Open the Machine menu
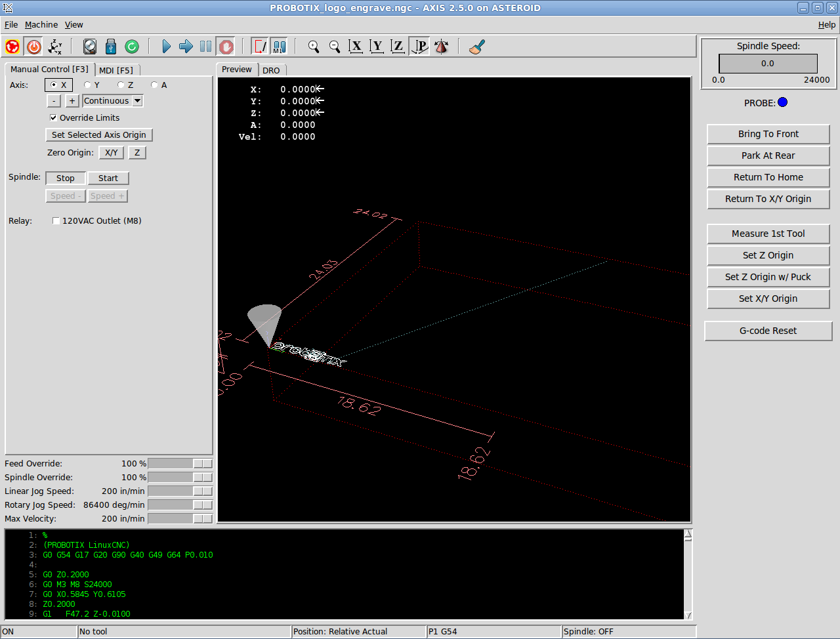Viewport: 840px width, 639px height. pyautogui.click(x=41, y=25)
